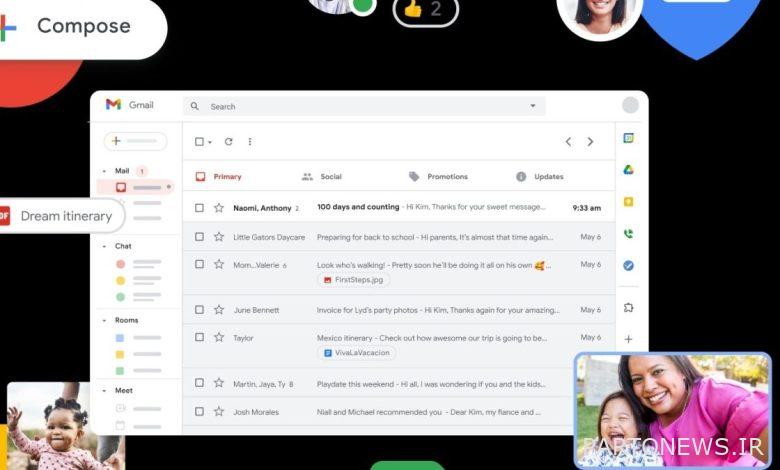The height and width of the screenshot is (470, 780).
Task: Click the calendar icon under Meet
Action: 120,426
